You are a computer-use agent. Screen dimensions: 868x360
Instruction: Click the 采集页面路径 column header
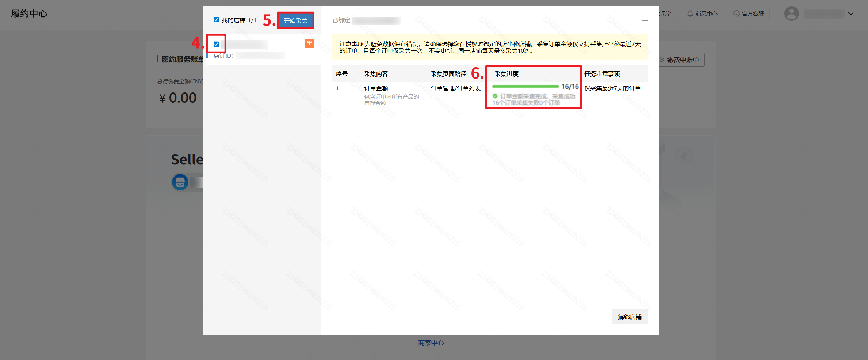coord(448,74)
